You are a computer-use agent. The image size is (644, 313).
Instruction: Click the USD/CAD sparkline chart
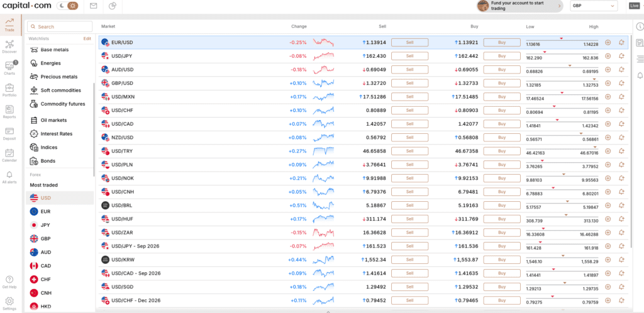click(323, 123)
